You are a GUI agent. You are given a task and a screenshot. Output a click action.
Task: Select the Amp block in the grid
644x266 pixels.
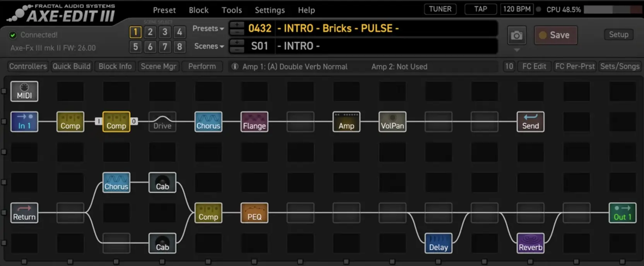pos(346,122)
